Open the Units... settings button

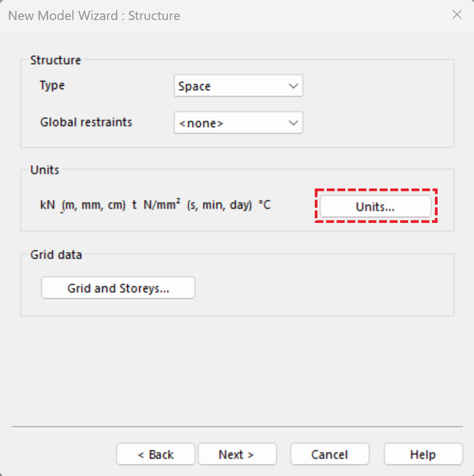coord(375,207)
